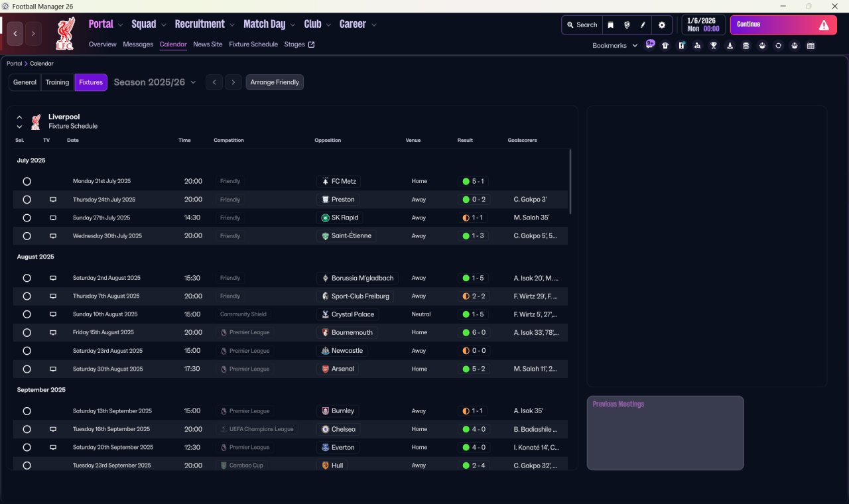The image size is (849, 504).
Task: Open the settings gear icon
Action: coord(661,25)
